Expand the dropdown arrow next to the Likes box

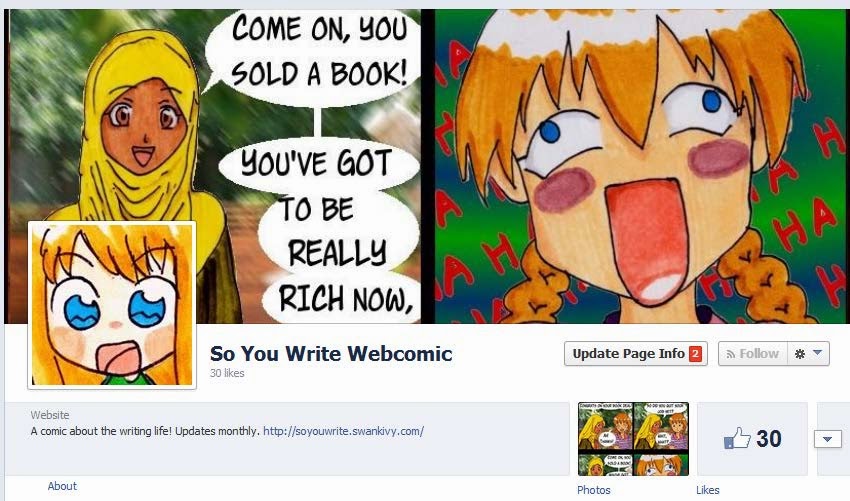(827, 439)
